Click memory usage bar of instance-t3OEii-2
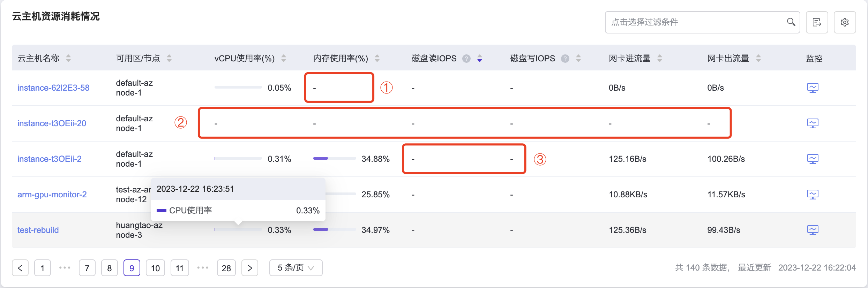868x288 pixels. pyautogui.click(x=334, y=158)
